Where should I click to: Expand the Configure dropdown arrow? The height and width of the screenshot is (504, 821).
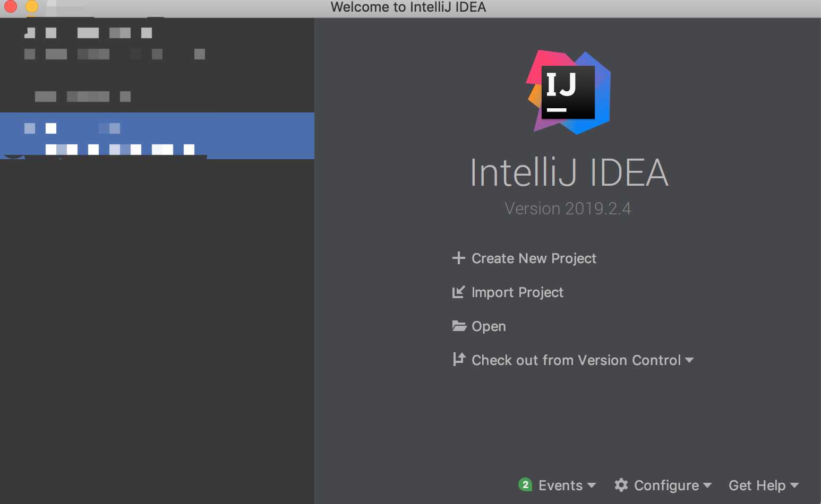pyautogui.click(x=707, y=485)
